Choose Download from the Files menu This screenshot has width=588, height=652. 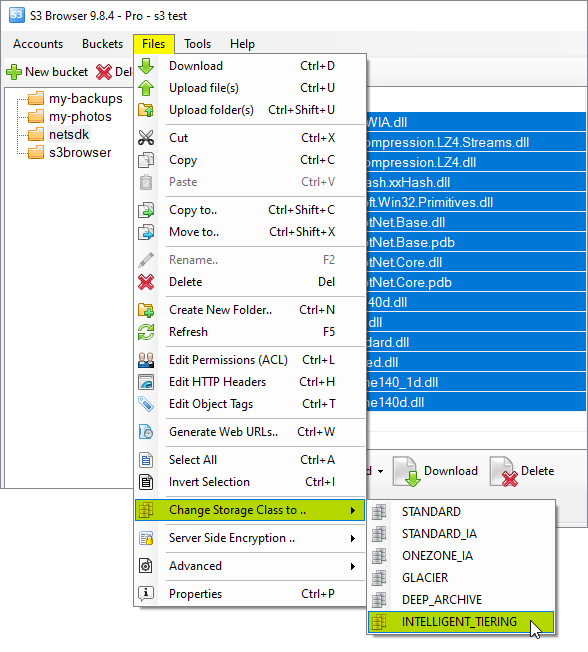click(x=250, y=66)
